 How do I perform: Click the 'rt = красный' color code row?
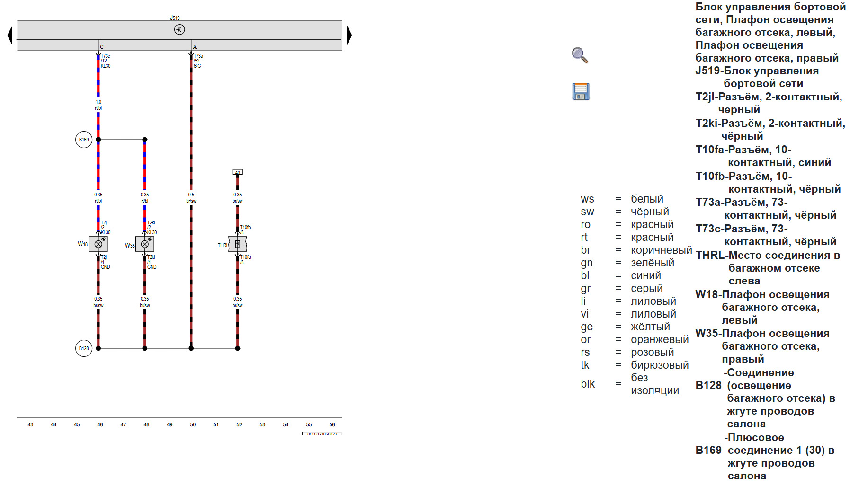tap(627, 238)
